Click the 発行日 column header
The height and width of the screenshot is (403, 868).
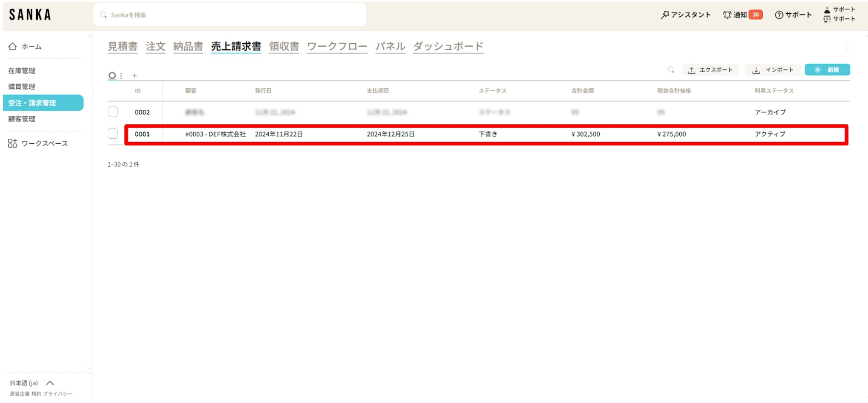[x=263, y=90]
